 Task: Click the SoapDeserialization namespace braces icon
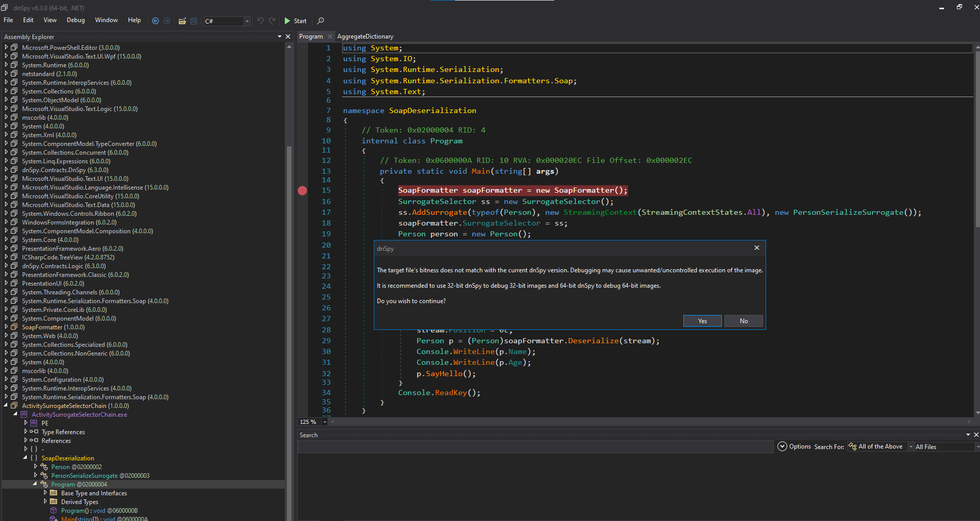(34, 458)
